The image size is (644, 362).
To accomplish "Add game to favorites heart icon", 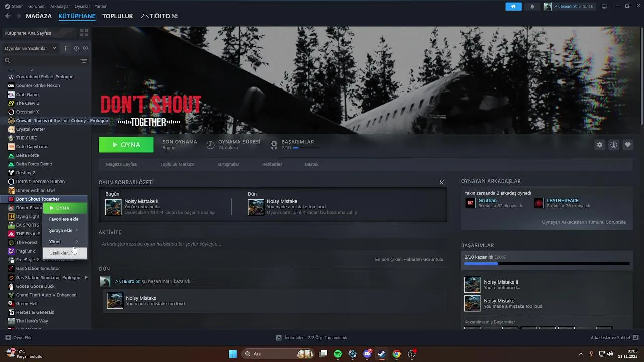I will click(x=628, y=145).
